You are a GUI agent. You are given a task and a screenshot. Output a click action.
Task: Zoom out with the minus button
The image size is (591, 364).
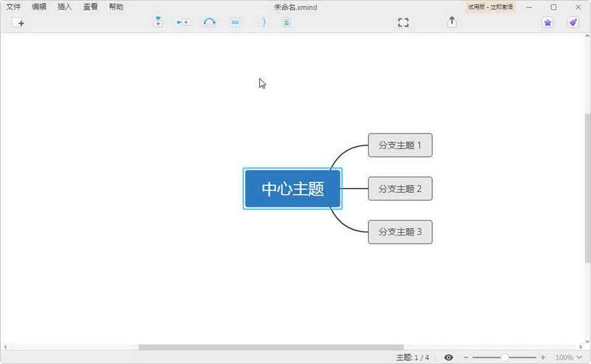pos(466,357)
